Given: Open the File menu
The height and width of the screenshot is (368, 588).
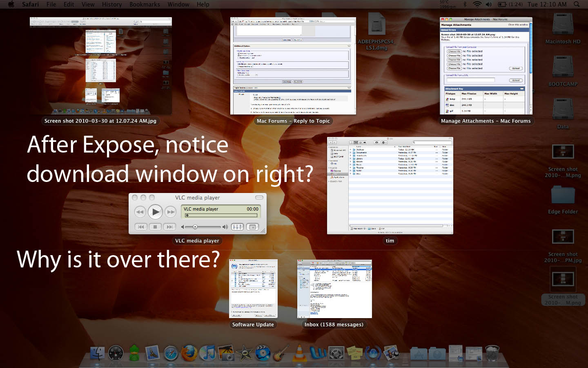Looking at the screenshot, I should coord(51,4).
